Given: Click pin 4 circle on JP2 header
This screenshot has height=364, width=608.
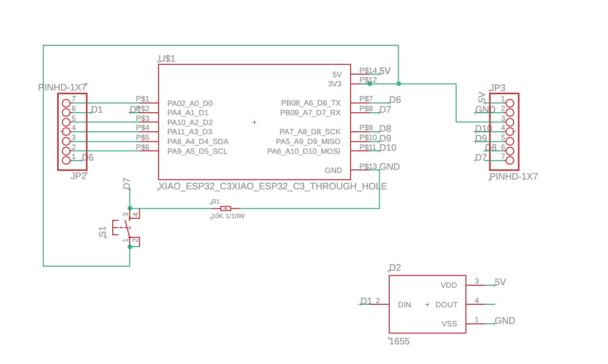Looking at the screenshot, I should click(66, 132).
